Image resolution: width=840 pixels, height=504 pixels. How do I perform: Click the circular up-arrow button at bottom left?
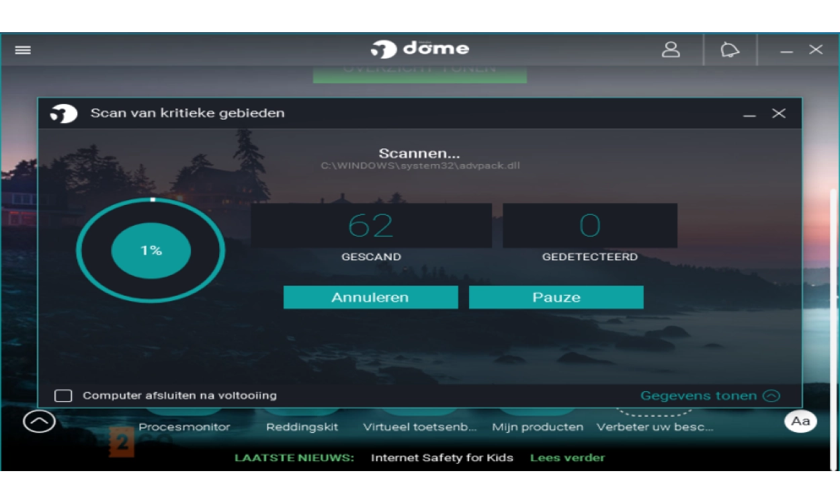coord(39,421)
